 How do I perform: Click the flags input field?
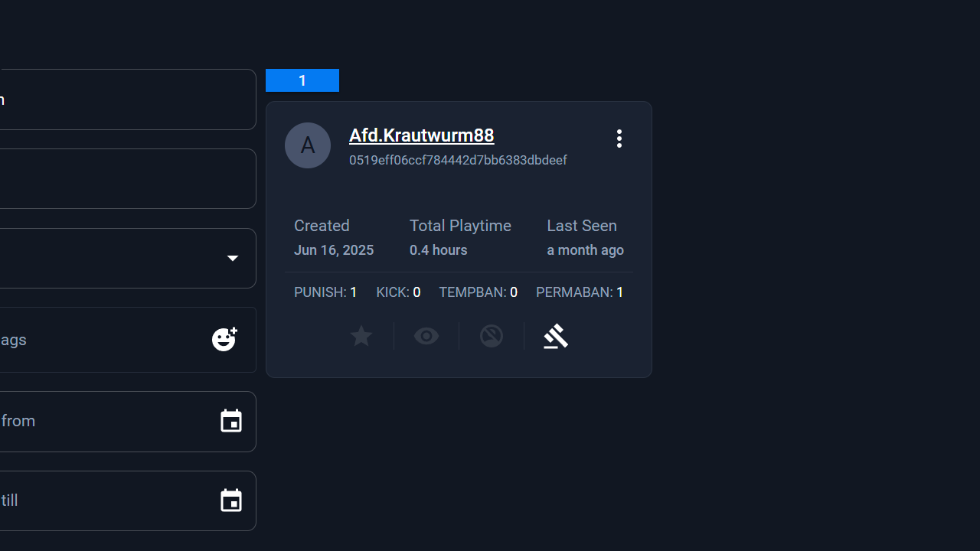[x=100, y=340]
